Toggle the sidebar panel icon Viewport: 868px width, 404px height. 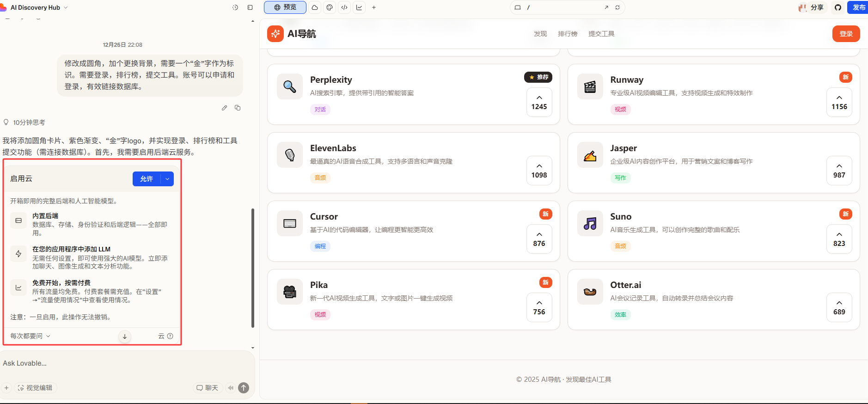click(x=250, y=7)
